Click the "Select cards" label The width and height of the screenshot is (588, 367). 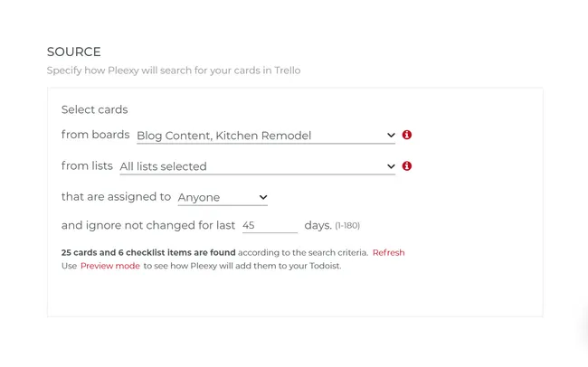(94, 109)
